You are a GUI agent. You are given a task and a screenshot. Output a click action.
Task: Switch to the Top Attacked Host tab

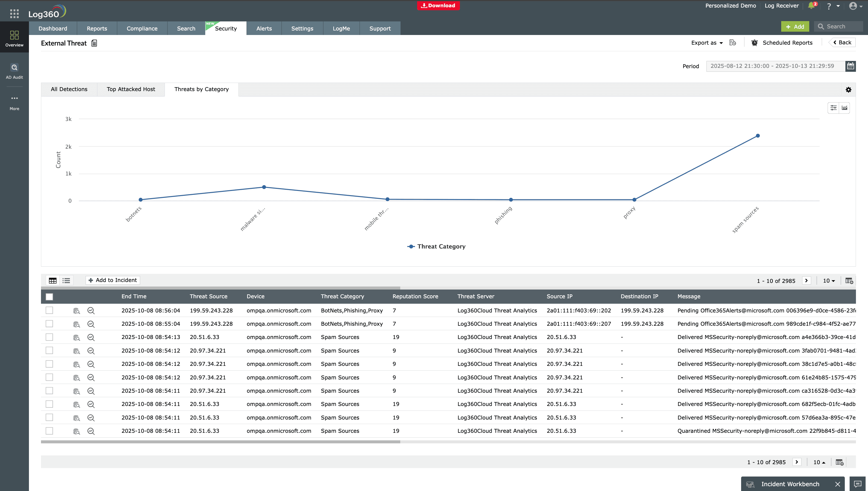pyautogui.click(x=131, y=89)
